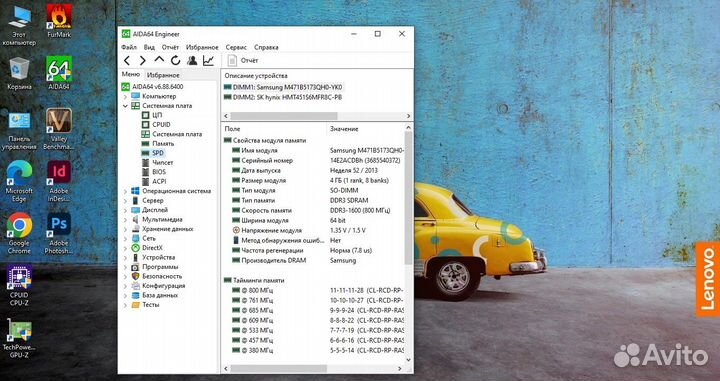
Task: Expand the Операционная система node
Action: point(125,191)
